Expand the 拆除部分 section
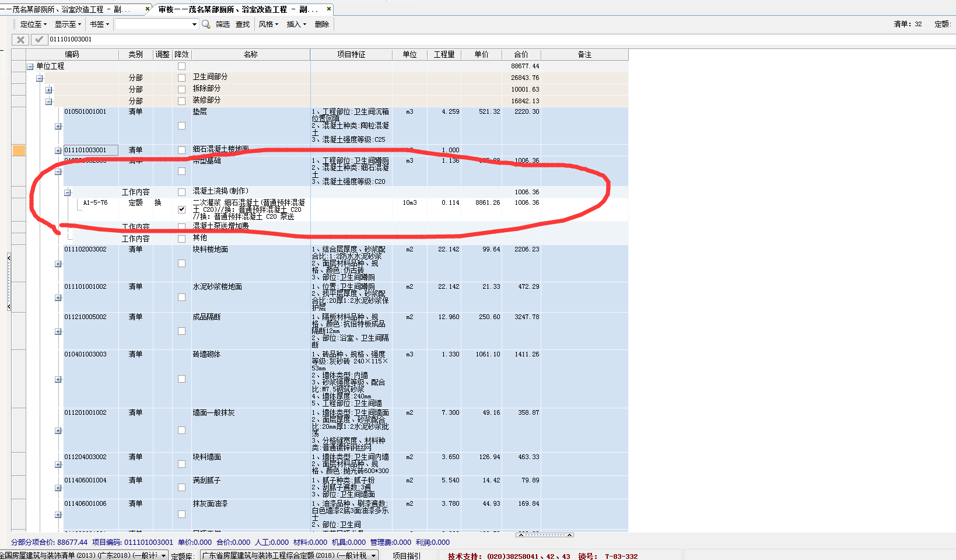Screen dimensions: 956x560 tap(49, 90)
